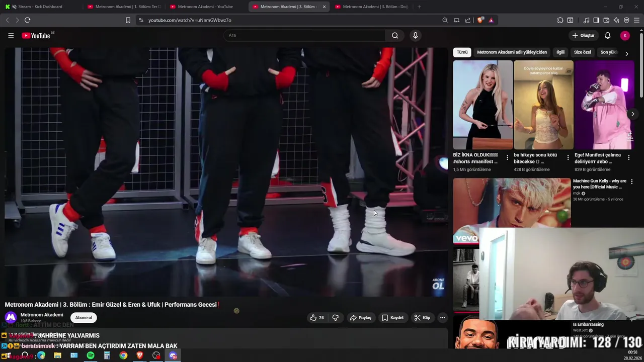
Task: Open Leo AI sparkle icon
Action: pos(616,20)
